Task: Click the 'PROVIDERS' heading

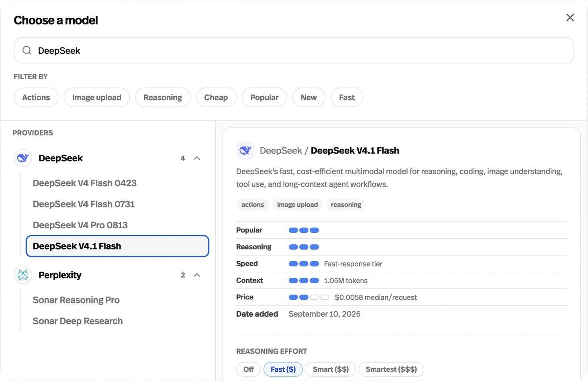Action: click(33, 133)
